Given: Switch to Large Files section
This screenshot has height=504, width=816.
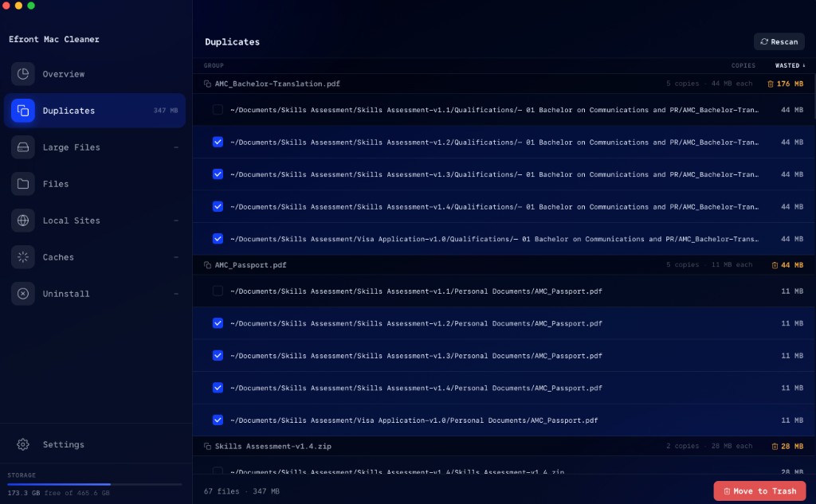Looking at the screenshot, I should pyautogui.click(x=95, y=147).
